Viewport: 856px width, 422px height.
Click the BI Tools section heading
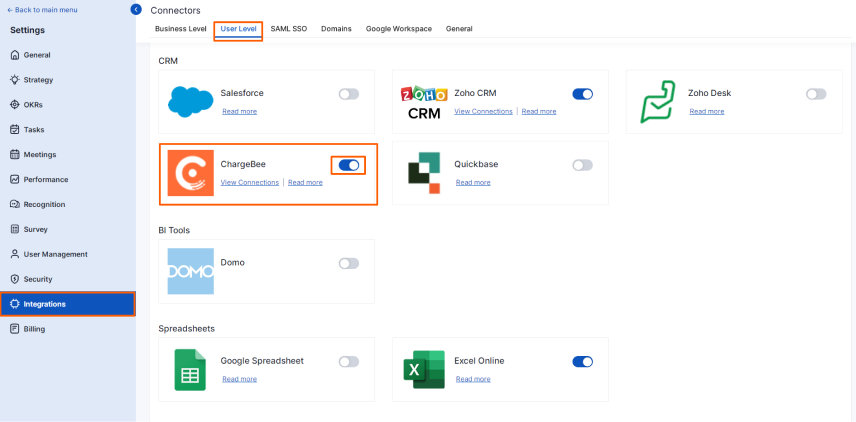coord(174,230)
